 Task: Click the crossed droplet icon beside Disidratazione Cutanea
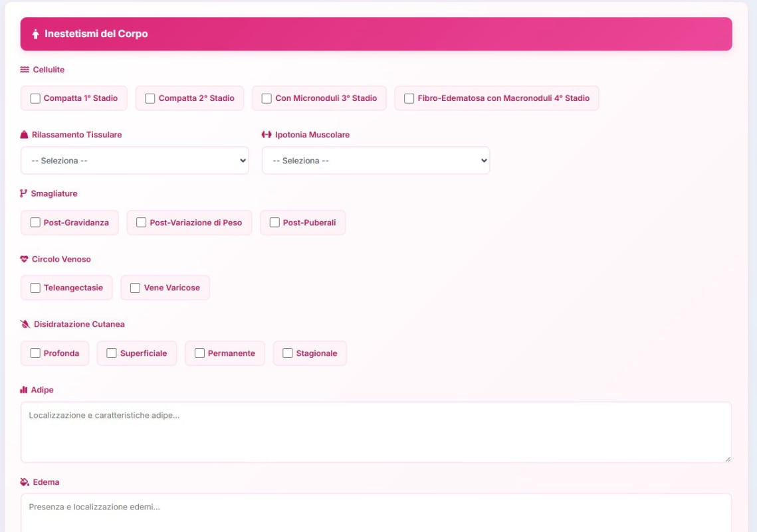pyautogui.click(x=25, y=325)
